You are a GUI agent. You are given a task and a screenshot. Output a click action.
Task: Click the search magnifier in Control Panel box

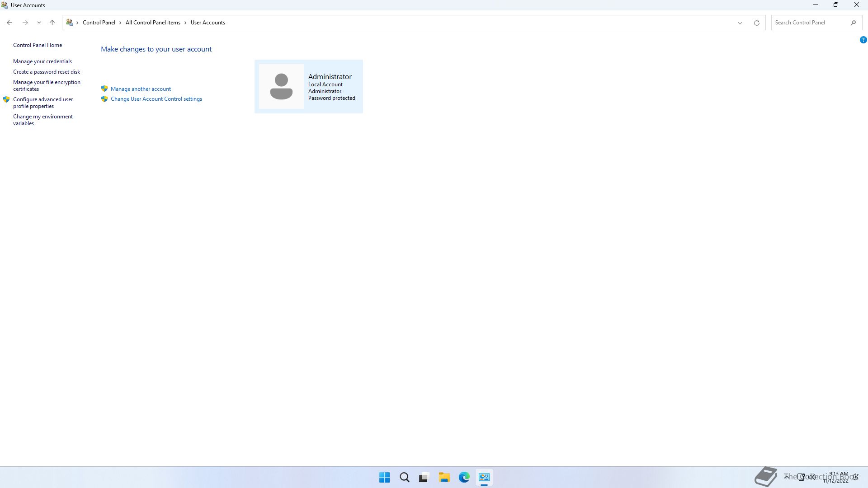click(853, 23)
